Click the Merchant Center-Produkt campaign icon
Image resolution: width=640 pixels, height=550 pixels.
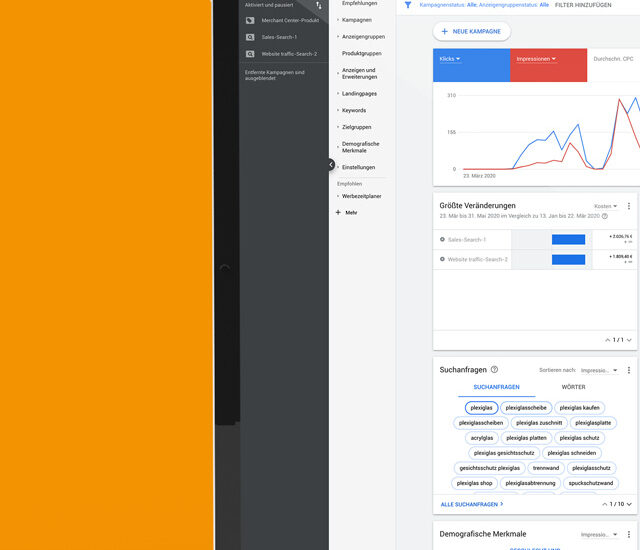pos(250,20)
